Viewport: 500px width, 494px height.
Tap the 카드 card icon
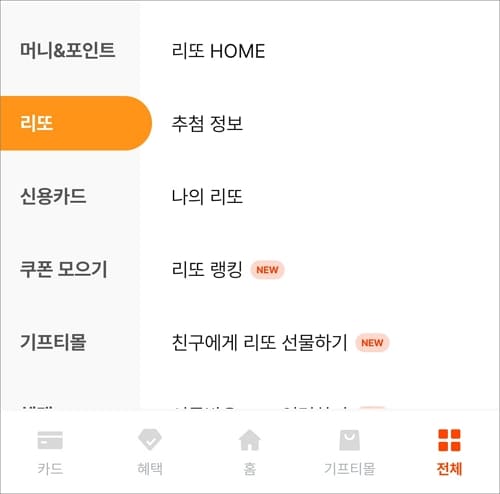coord(50,440)
